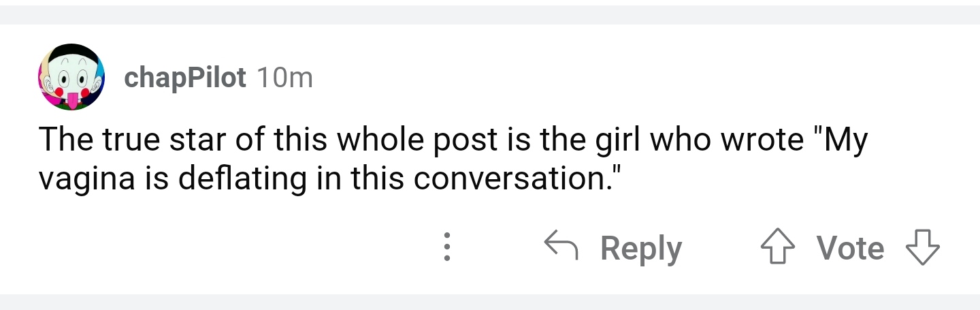Click the comment's second line of text
This screenshot has height=310, width=980.
330,179
